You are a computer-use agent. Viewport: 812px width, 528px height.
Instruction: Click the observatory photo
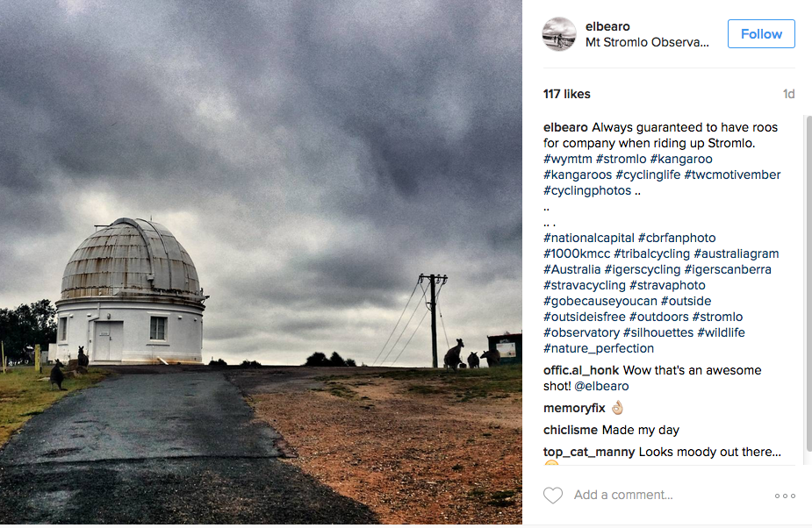coord(261,262)
